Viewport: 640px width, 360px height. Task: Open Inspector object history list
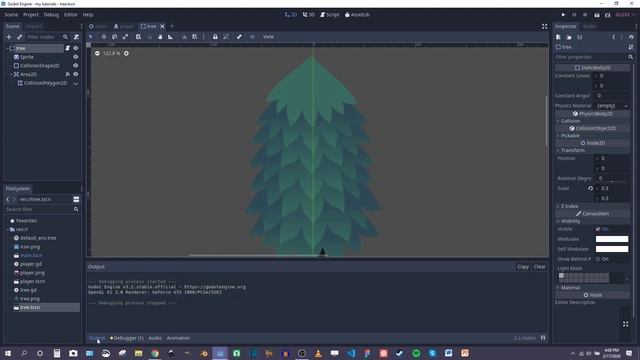pyautogui.click(x=631, y=37)
